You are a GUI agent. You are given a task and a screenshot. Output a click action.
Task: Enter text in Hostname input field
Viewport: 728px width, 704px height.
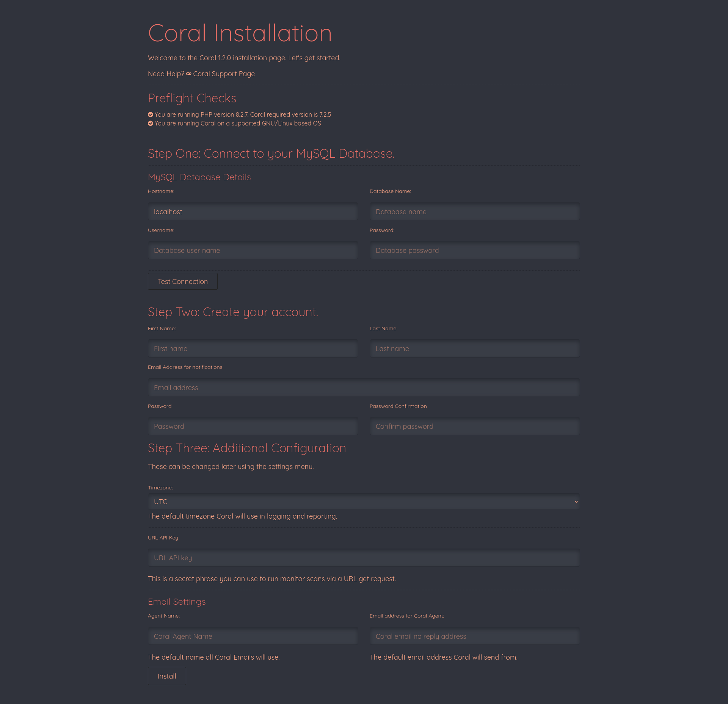point(252,211)
